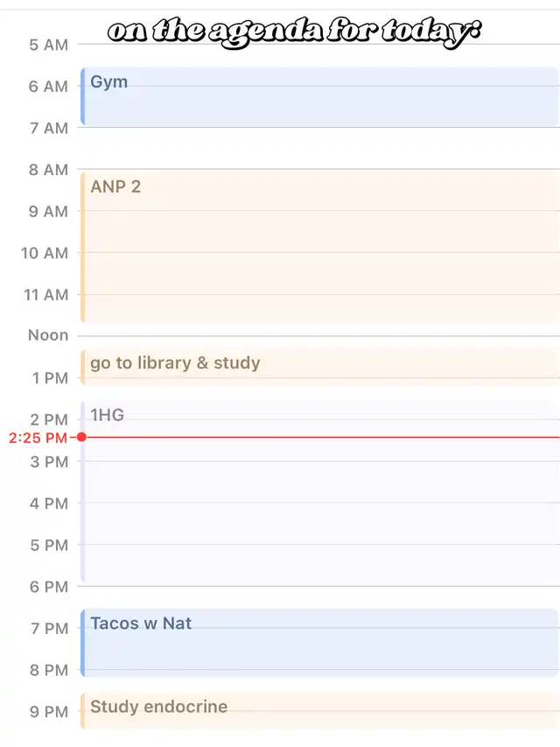The image size is (560, 747).
Task: Click the 10 AM hour label
Action: tap(45, 253)
